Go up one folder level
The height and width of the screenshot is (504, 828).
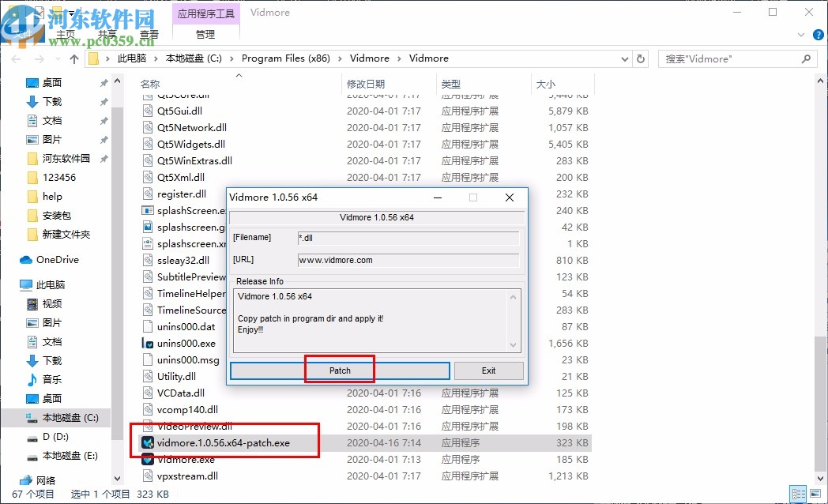73,58
